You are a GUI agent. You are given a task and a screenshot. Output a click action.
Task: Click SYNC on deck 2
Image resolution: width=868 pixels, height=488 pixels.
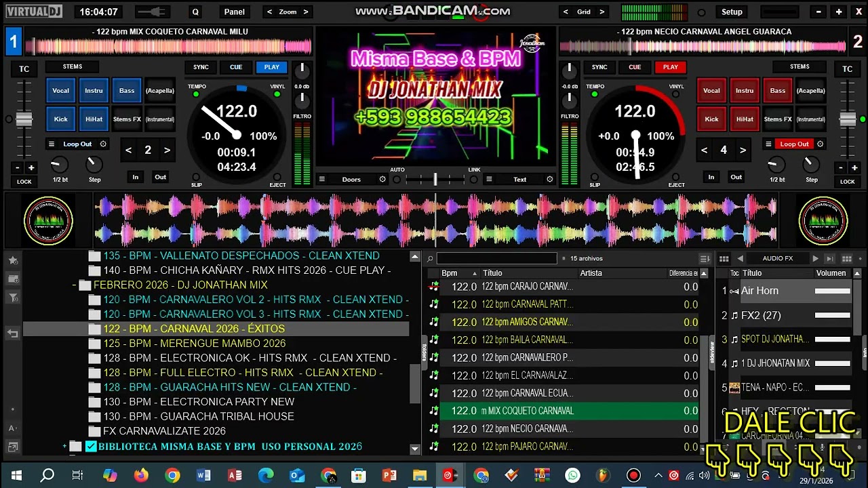click(x=599, y=67)
